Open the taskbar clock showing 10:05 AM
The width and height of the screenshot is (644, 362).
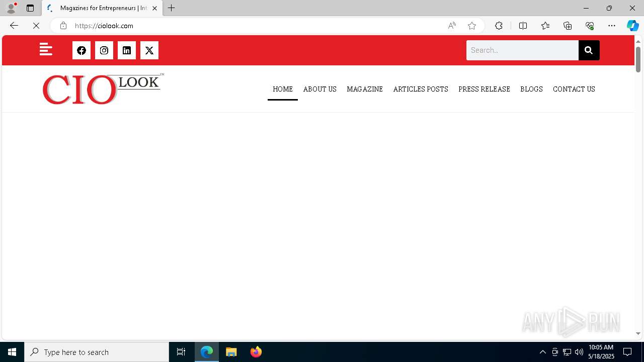pos(601,352)
